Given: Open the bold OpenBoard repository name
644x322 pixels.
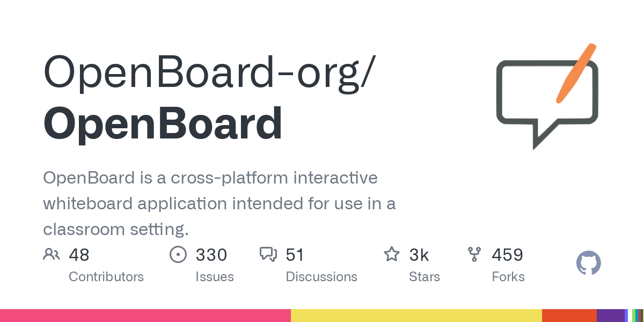Looking at the screenshot, I should [x=163, y=124].
